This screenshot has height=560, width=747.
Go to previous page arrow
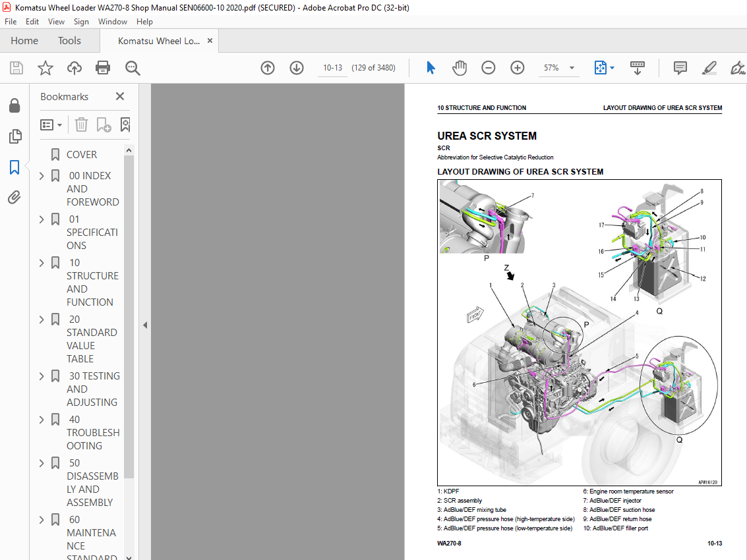pyautogui.click(x=268, y=68)
